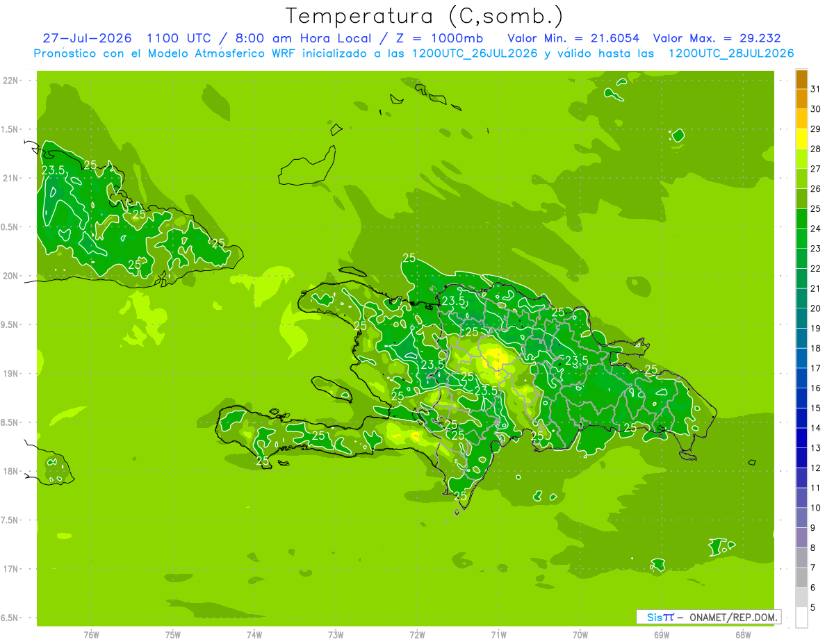Click the dark blue 13 degree legend swatch

801,438
